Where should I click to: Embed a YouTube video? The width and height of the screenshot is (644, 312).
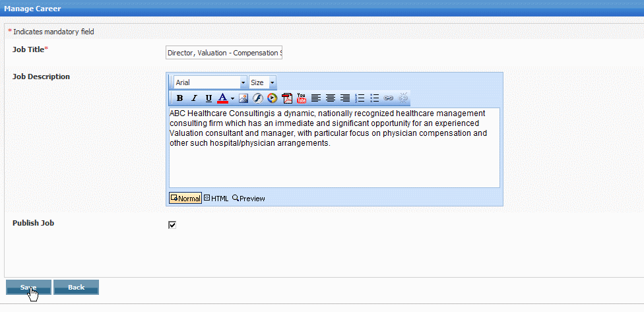(x=302, y=98)
